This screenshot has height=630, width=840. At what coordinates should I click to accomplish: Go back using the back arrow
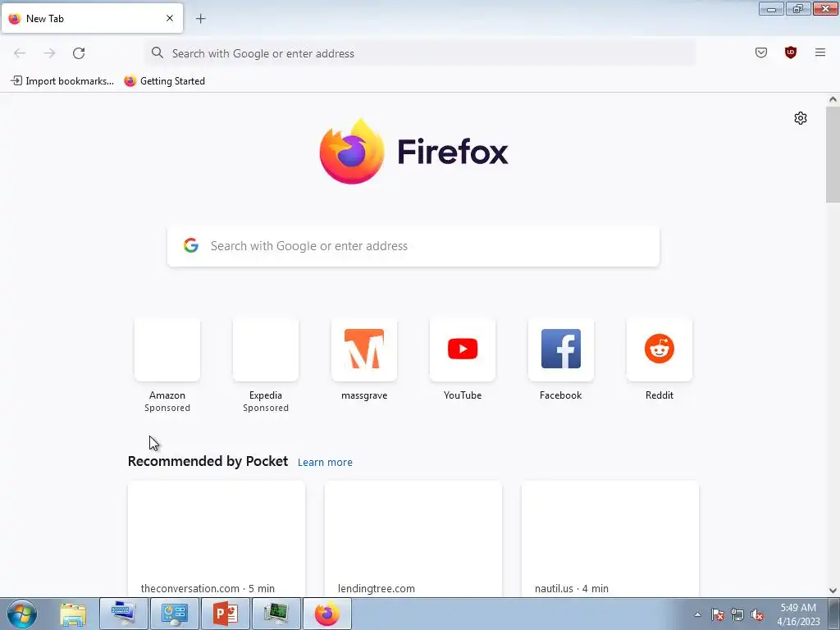20,53
